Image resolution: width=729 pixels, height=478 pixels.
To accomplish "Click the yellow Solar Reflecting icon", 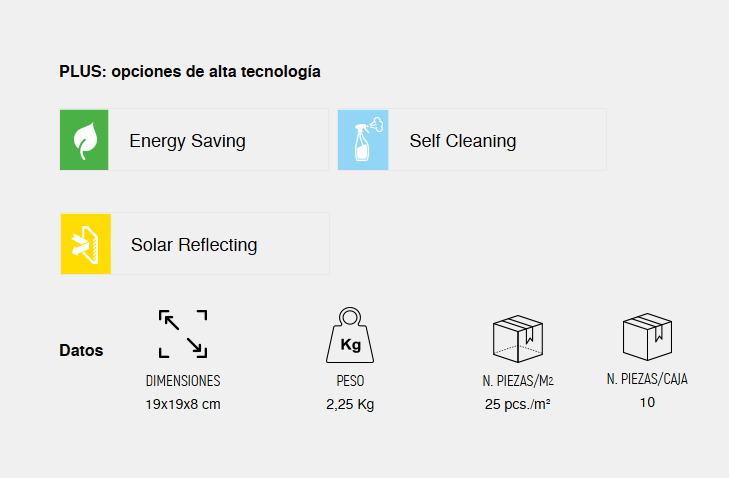I will 86,244.
